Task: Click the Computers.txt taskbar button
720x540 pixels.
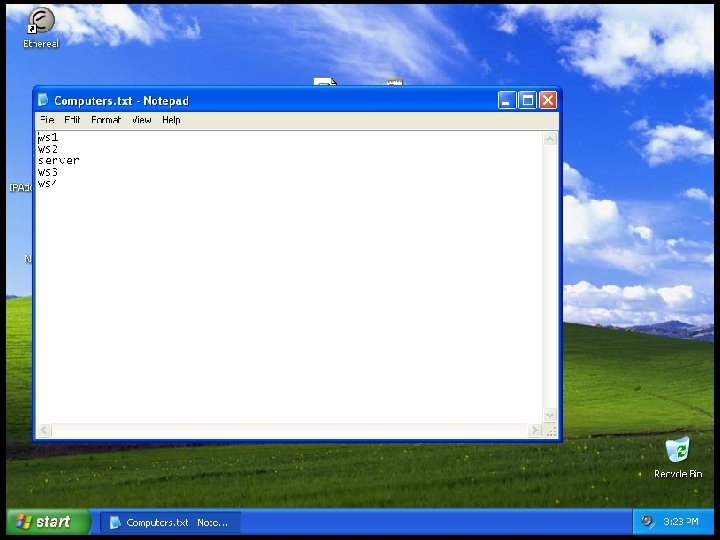Action: (x=170, y=523)
